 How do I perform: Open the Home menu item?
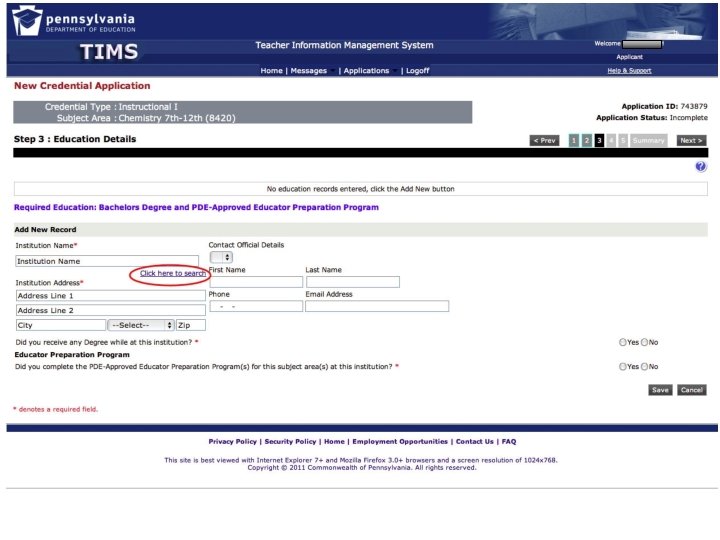pos(271,71)
